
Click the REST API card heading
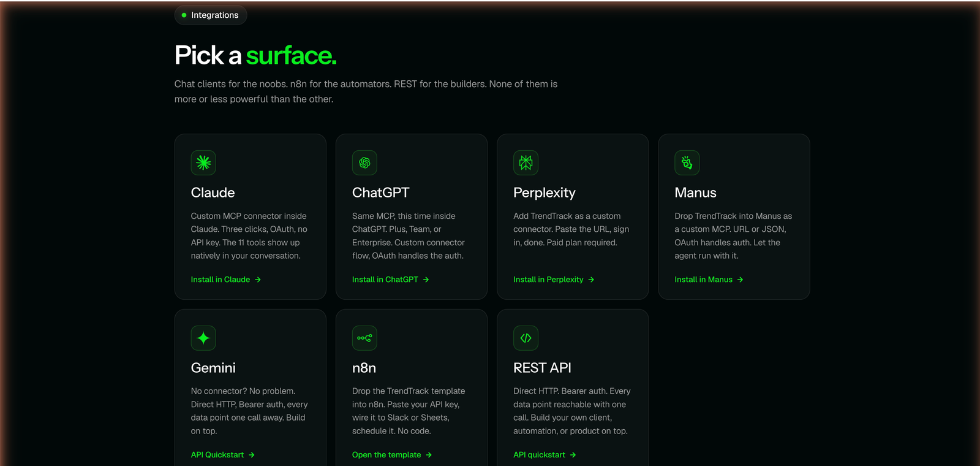pos(542,368)
